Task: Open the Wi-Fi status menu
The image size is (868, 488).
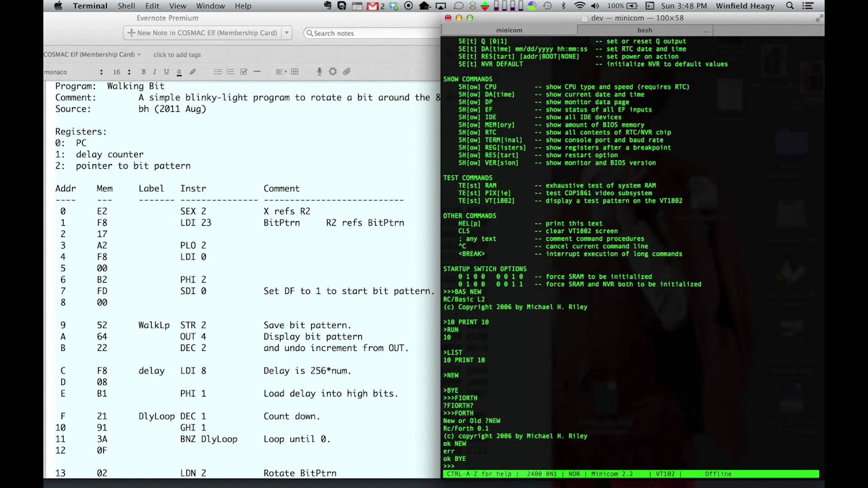Action: [580, 6]
